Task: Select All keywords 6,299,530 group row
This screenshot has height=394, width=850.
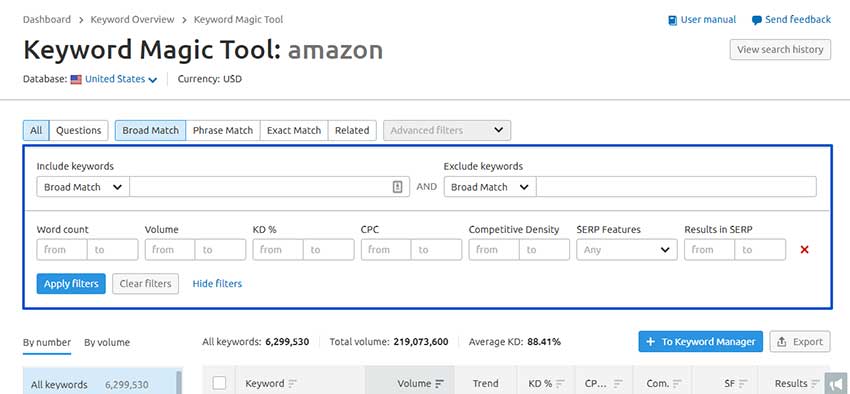Action: 100,382
